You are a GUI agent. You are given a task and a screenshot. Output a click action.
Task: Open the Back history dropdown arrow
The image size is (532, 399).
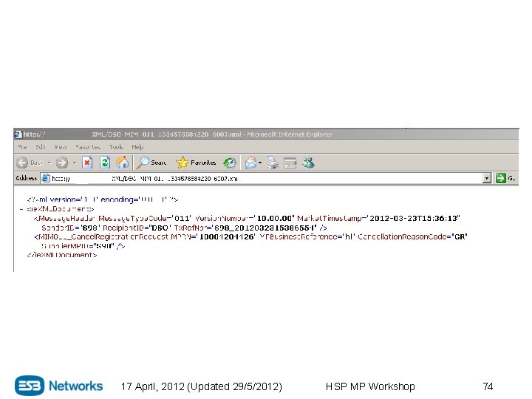pyautogui.click(x=50, y=163)
